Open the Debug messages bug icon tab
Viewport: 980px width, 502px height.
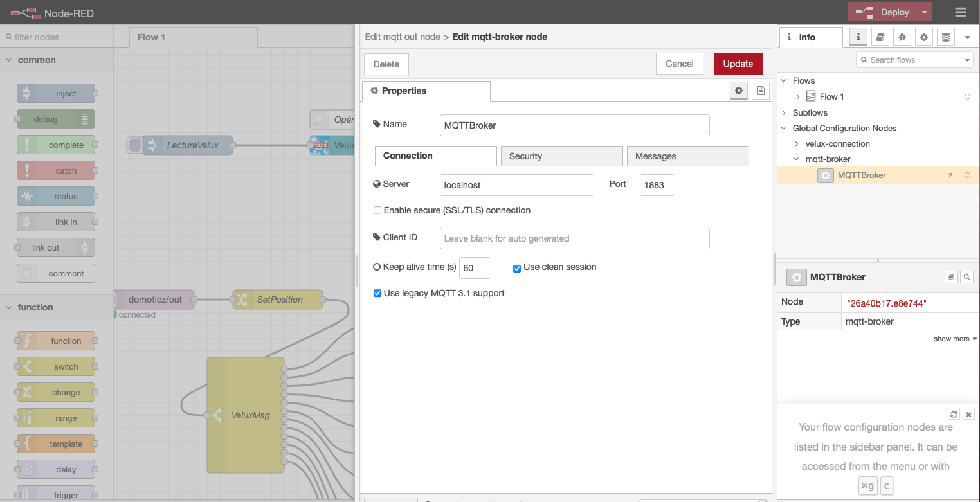pos(902,37)
